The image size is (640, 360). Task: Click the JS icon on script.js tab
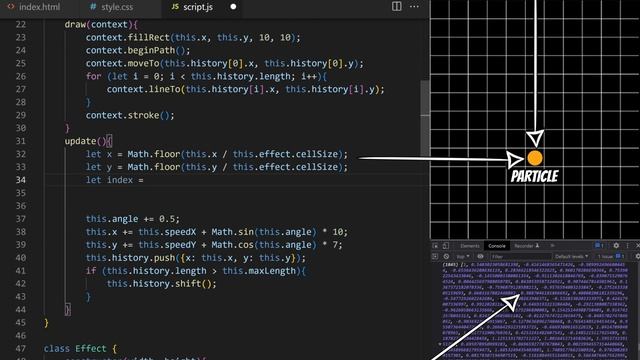[175, 7]
